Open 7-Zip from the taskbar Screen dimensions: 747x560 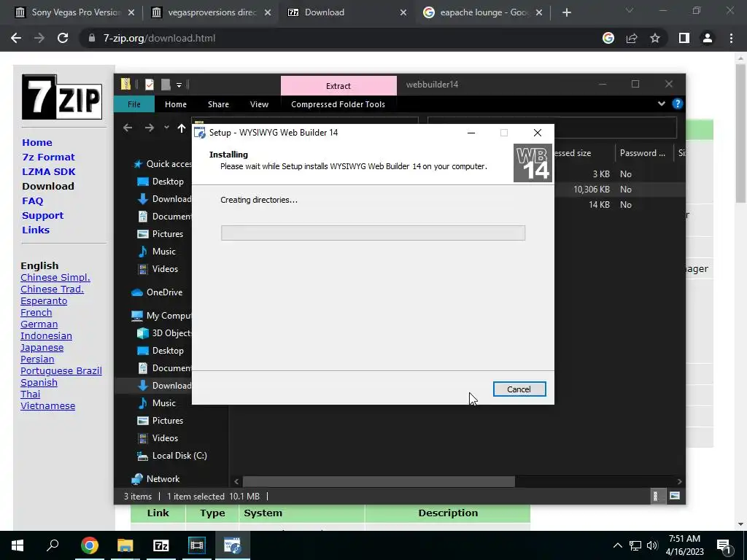[x=161, y=545]
